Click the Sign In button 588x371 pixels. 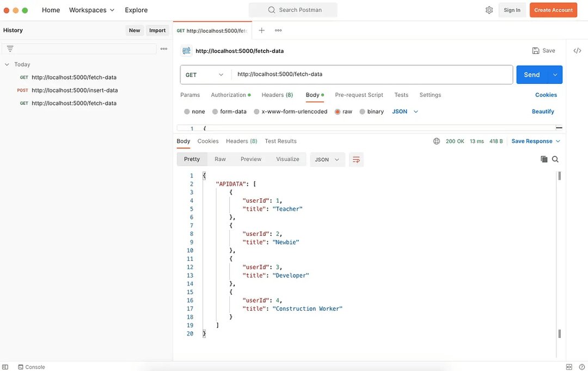point(512,10)
